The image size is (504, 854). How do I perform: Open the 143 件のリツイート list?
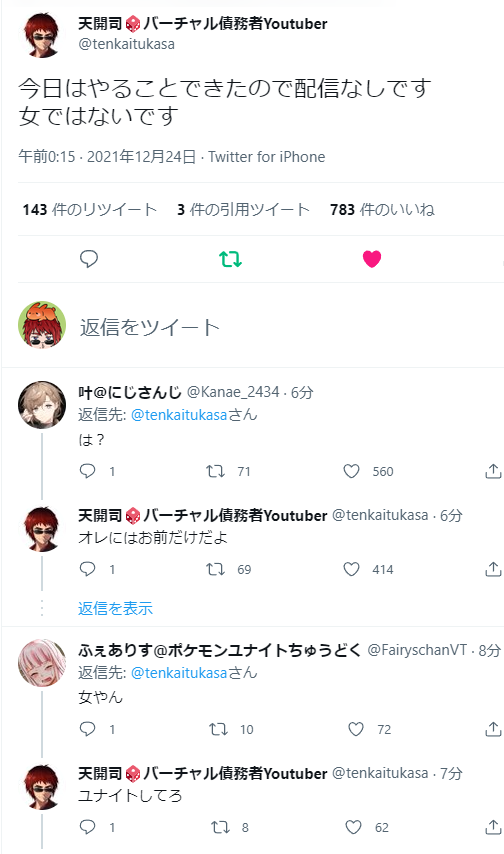pyautogui.click(x=90, y=209)
